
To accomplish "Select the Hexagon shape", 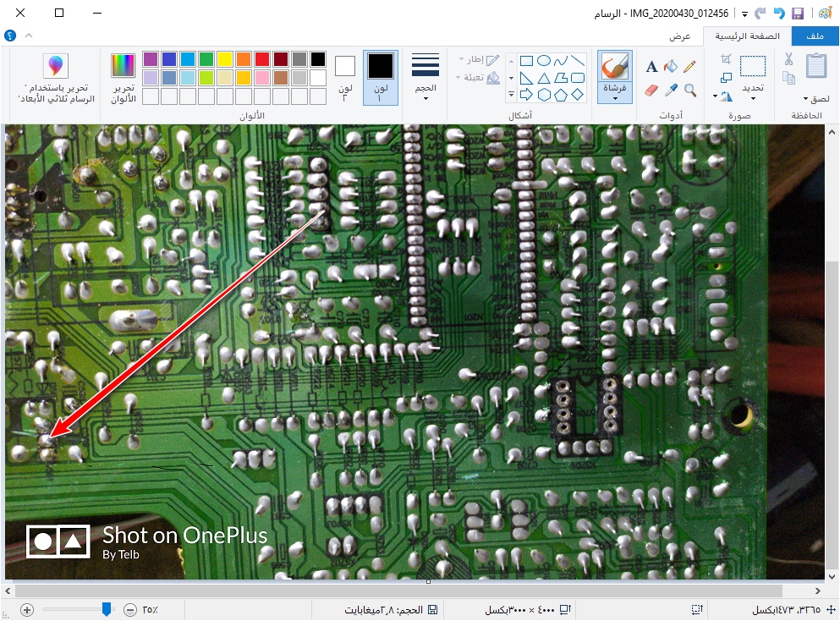I will pyautogui.click(x=544, y=95).
